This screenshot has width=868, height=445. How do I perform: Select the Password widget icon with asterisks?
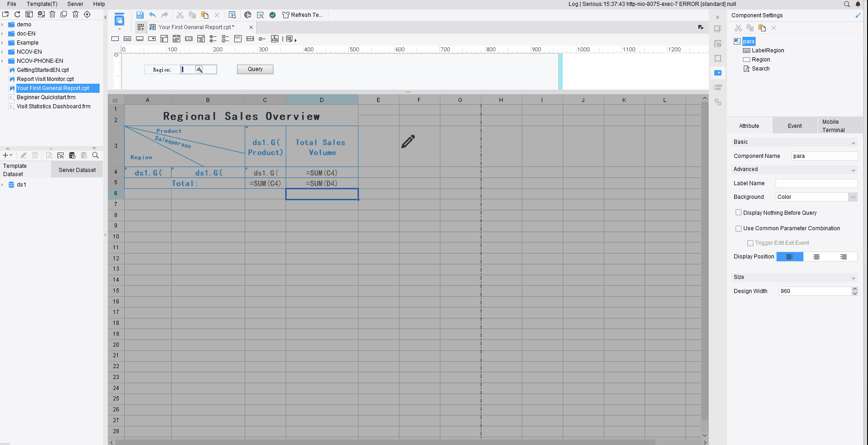[250, 39]
